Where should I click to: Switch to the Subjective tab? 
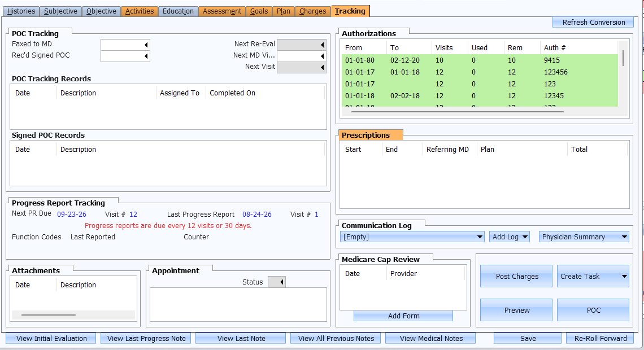coord(61,11)
